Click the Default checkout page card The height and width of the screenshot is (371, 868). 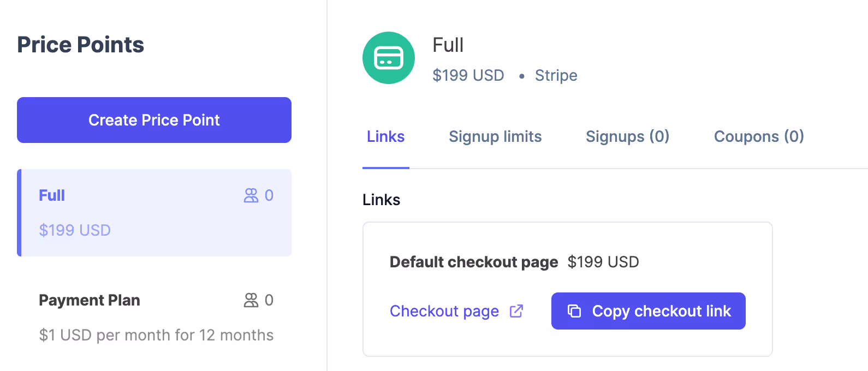tap(567, 288)
